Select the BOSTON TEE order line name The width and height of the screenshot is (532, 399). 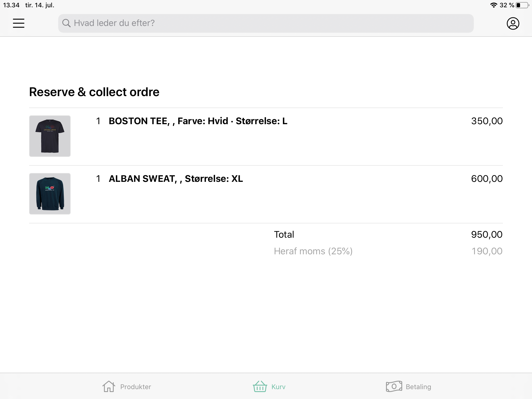point(198,121)
